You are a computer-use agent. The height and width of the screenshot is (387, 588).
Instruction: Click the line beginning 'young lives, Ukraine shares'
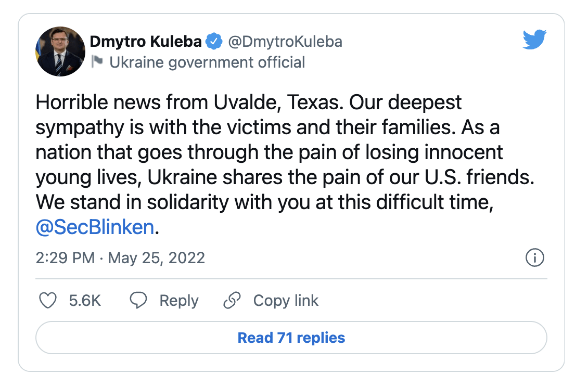click(x=285, y=178)
